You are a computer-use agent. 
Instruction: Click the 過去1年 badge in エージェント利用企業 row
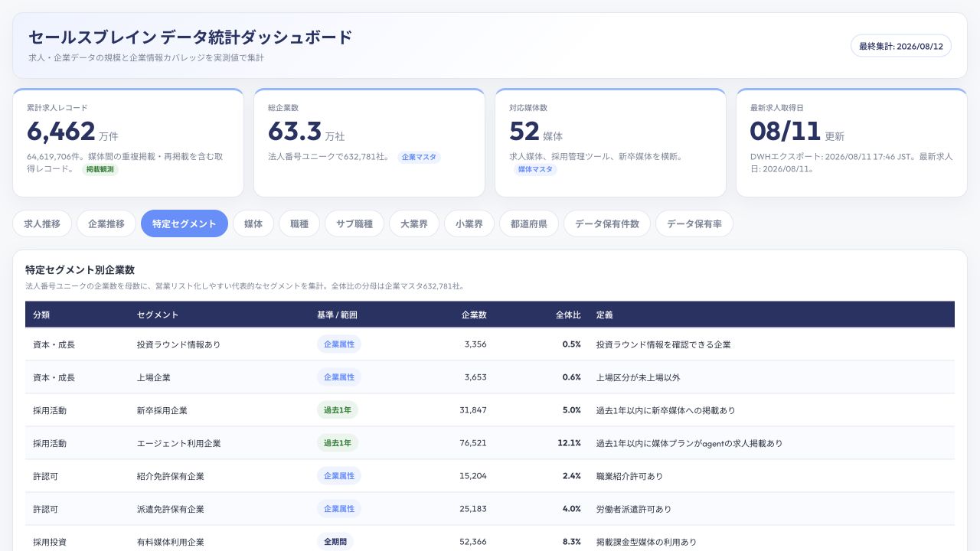click(x=338, y=443)
